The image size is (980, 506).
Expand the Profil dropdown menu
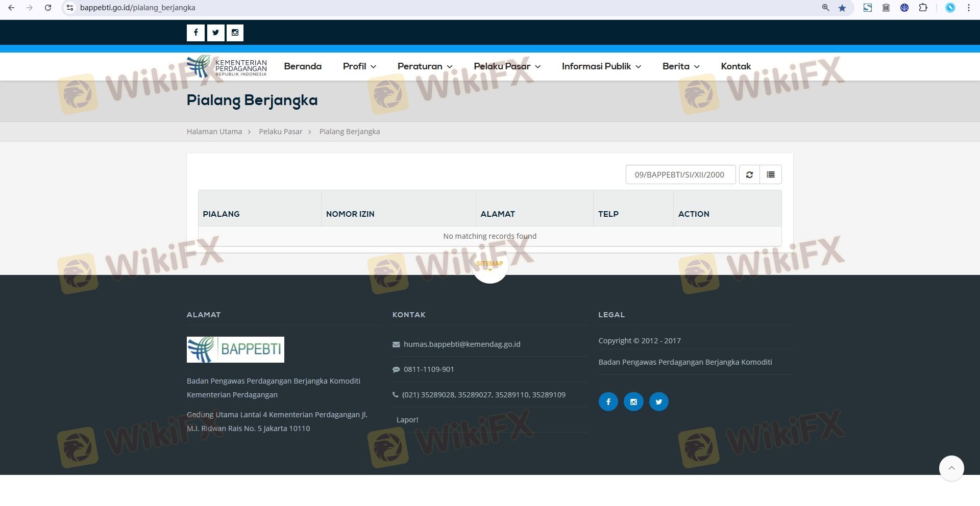pyautogui.click(x=359, y=66)
